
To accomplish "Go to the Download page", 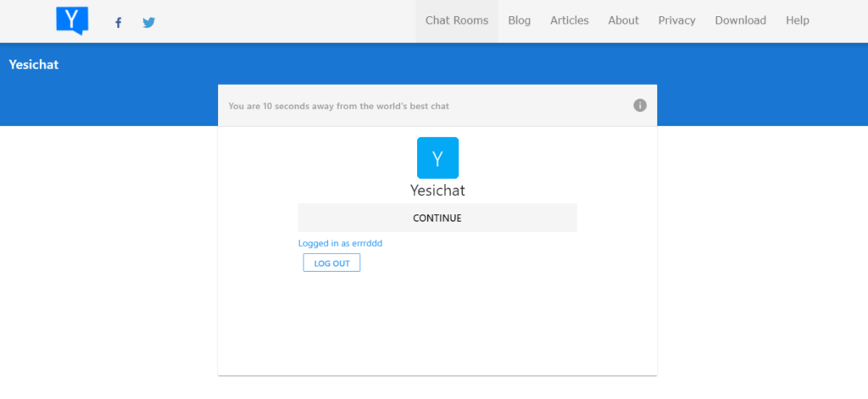I will pos(740,20).
